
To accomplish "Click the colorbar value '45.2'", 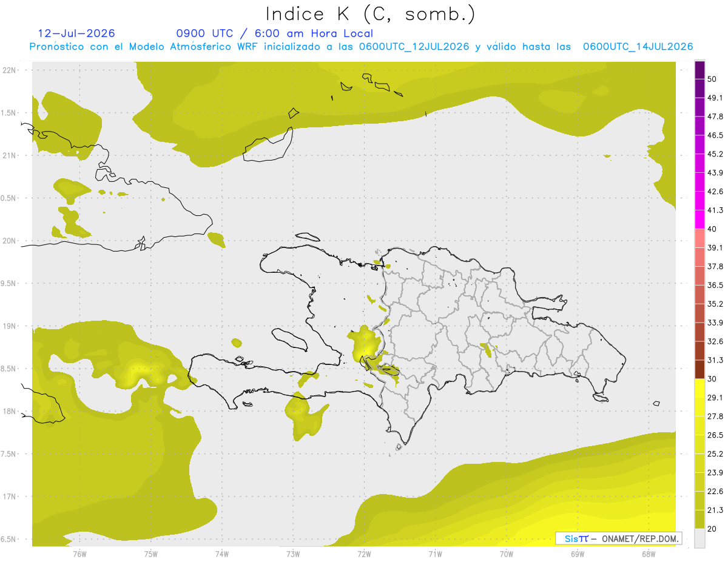I will pos(715,154).
